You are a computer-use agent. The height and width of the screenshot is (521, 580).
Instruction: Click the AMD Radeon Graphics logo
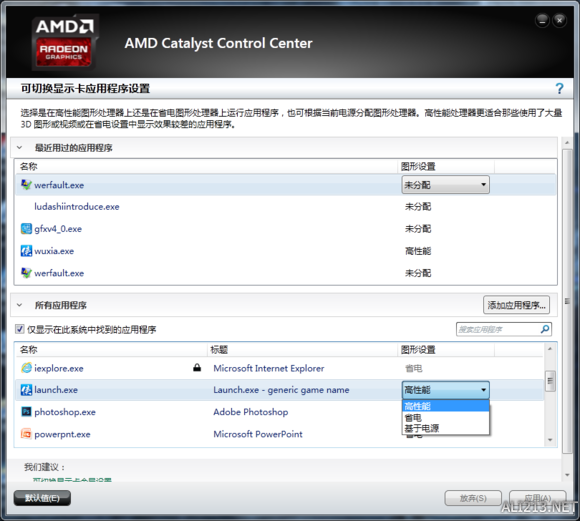64,43
